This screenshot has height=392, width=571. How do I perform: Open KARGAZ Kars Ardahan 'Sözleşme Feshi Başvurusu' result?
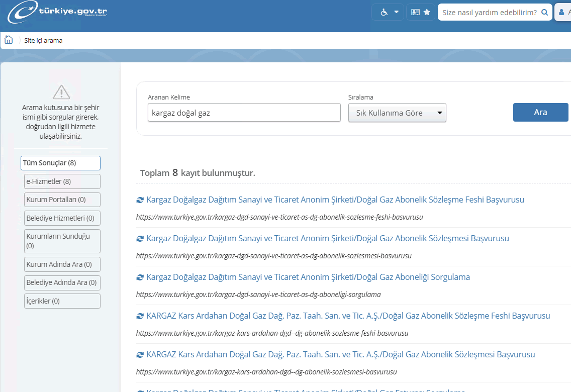[x=348, y=316]
